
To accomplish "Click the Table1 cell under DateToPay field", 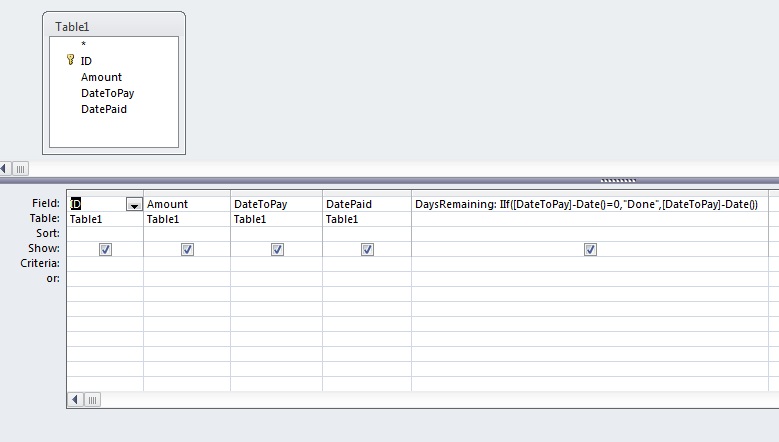I will click(276, 219).
